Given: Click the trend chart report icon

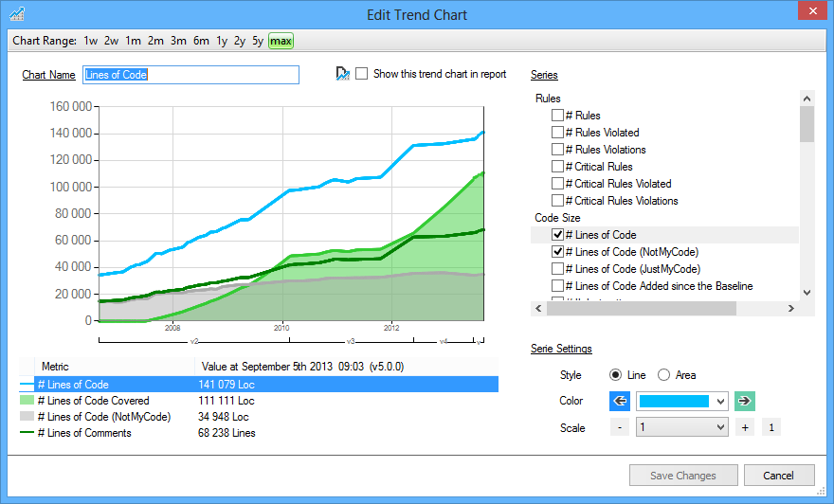Looking at the screenshot, I should point(342,74).
